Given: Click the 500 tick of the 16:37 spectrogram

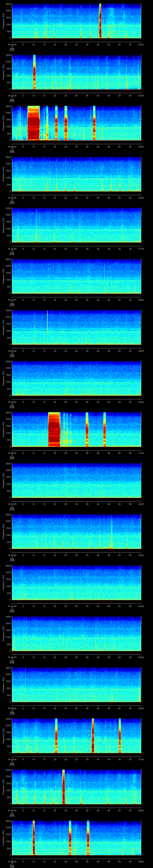Looking at the screenshot, I should [9, 797].
